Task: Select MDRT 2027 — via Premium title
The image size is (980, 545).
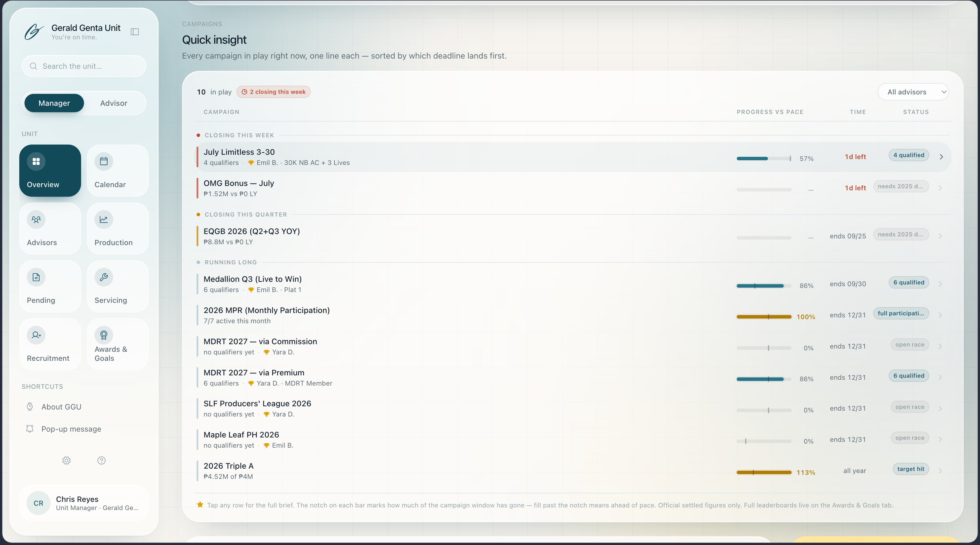Action: pyautogui.click(x=254, y=373)
